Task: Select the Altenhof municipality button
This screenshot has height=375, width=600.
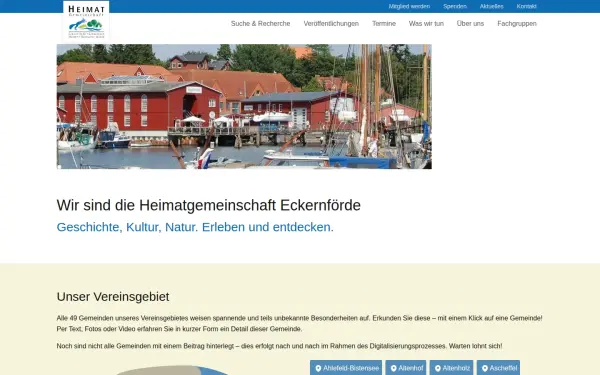Action: 406,368
